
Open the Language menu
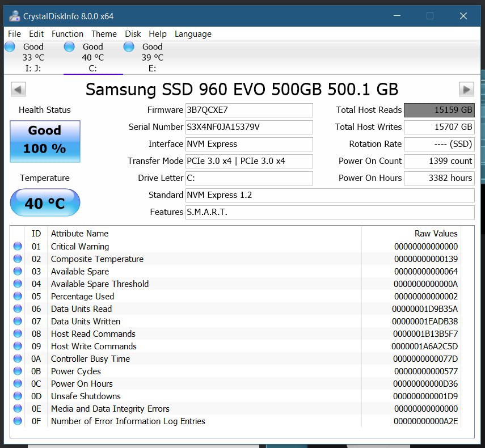[x=193, y=33]
